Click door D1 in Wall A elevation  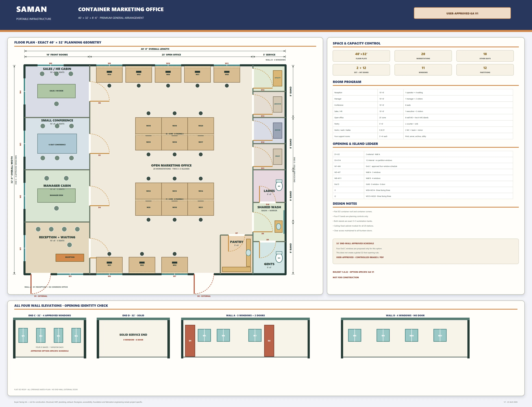tap(190, 341)
